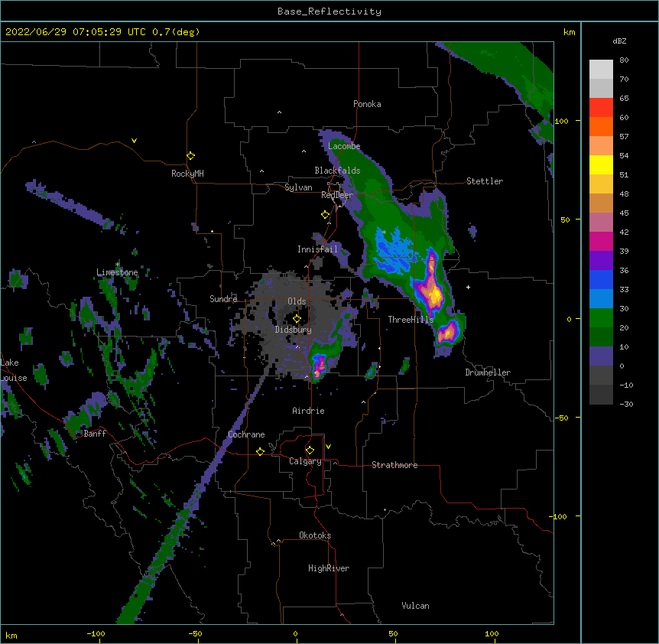
Task: Click the Strathmore town label
Action: click(x=394, y=465)
